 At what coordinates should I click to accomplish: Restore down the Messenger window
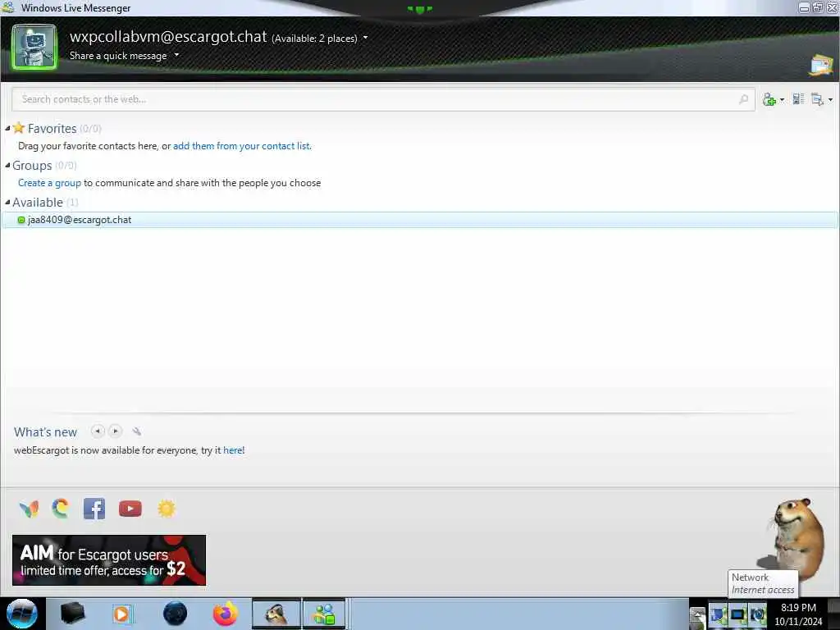818,7
